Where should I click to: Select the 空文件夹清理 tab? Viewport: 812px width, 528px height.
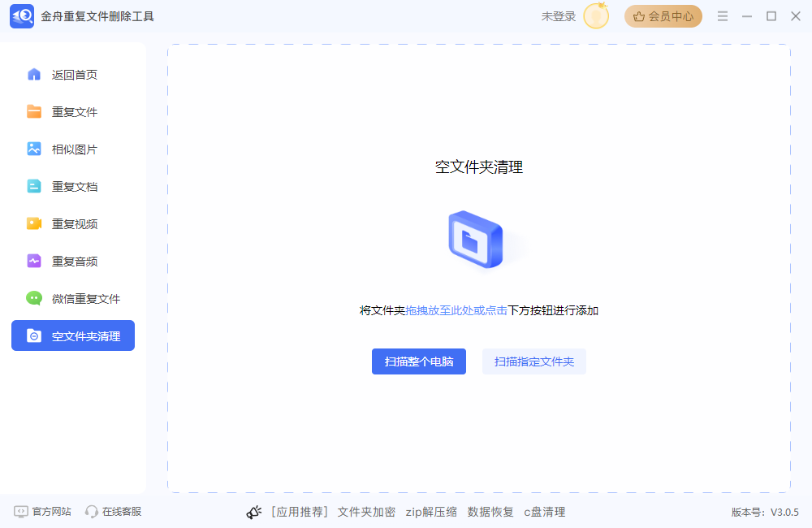click(x=73, y=335)
